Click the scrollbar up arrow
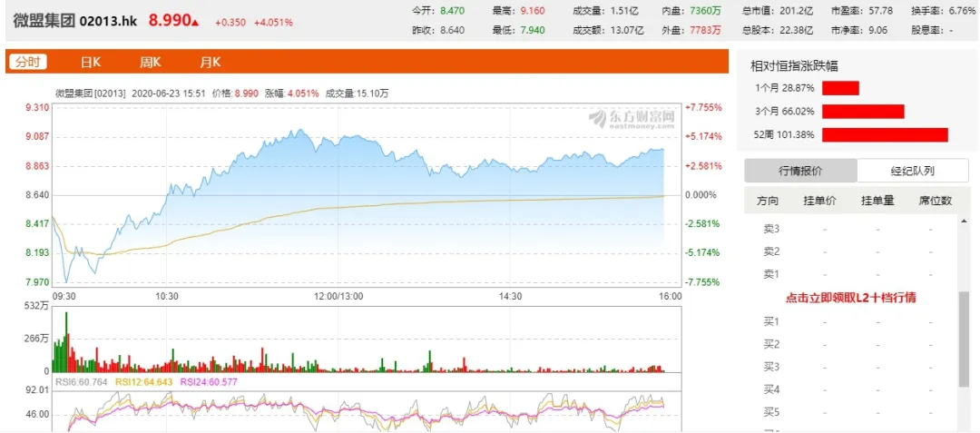 (x=964, y=220)
